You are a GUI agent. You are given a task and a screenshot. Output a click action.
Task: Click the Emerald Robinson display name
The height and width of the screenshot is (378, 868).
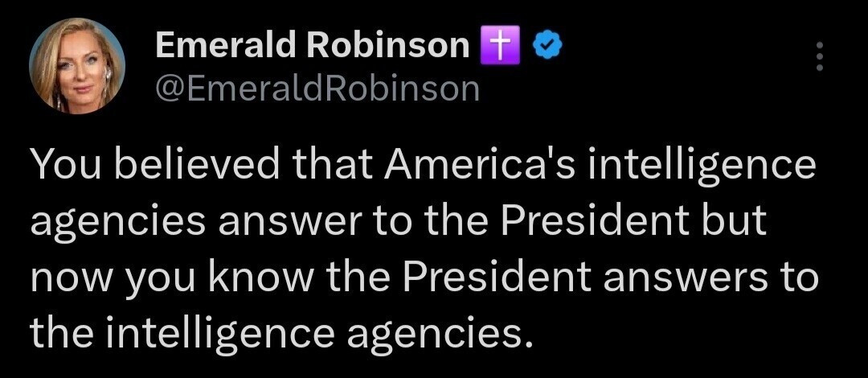pos(313,46)
